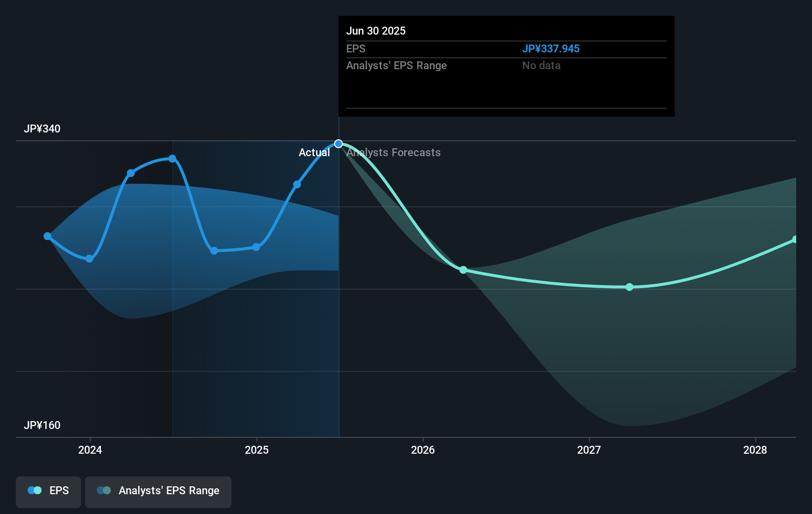Click the JP¥160 axis label
Viewport: 812px width, 514px height.
(x=42, y=425)
